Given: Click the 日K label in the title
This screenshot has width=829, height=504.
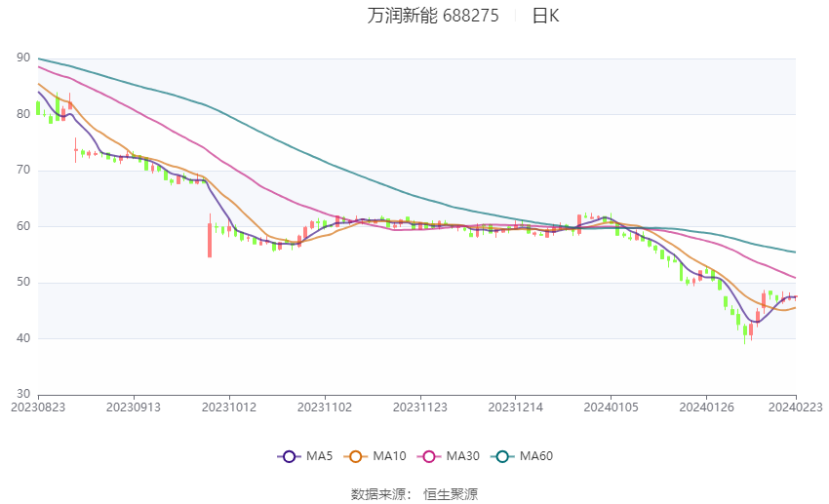Looking at the screenshot, I should coord(545,16).
